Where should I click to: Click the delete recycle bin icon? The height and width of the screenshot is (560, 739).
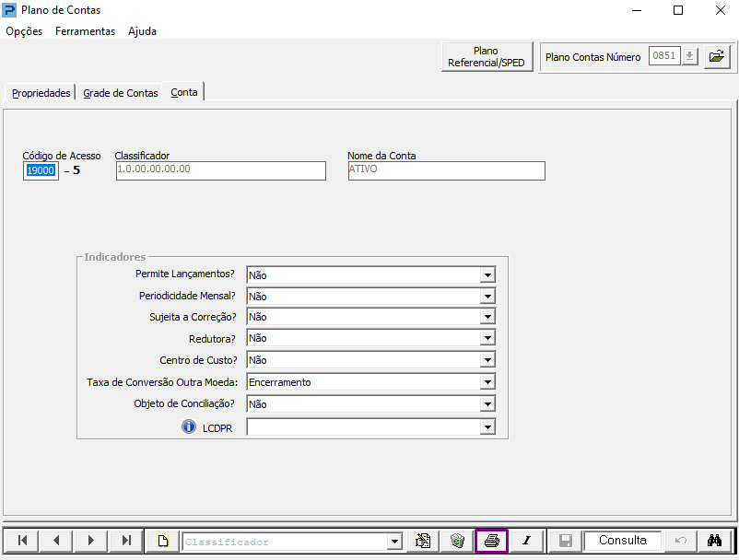pos(457,541)
